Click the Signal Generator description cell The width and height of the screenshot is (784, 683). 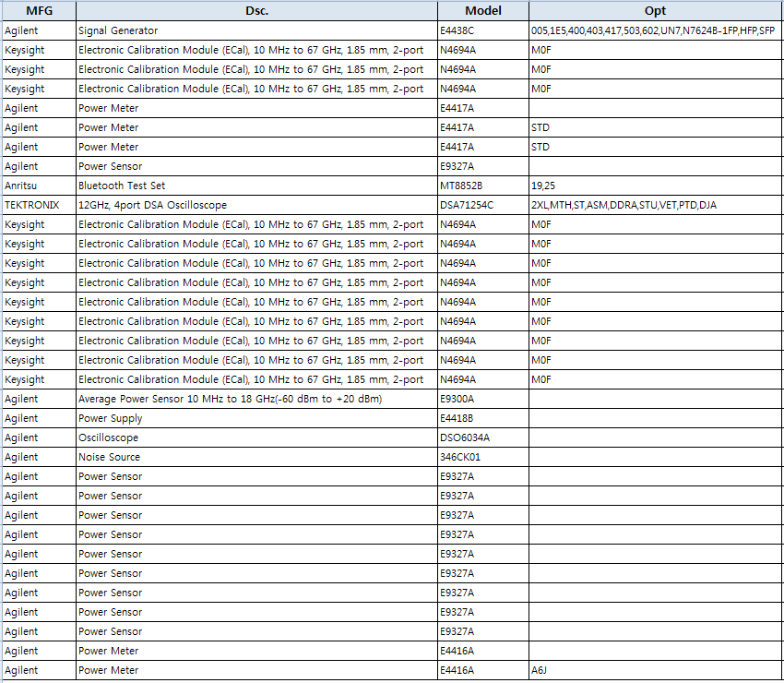tap(256, 30)
